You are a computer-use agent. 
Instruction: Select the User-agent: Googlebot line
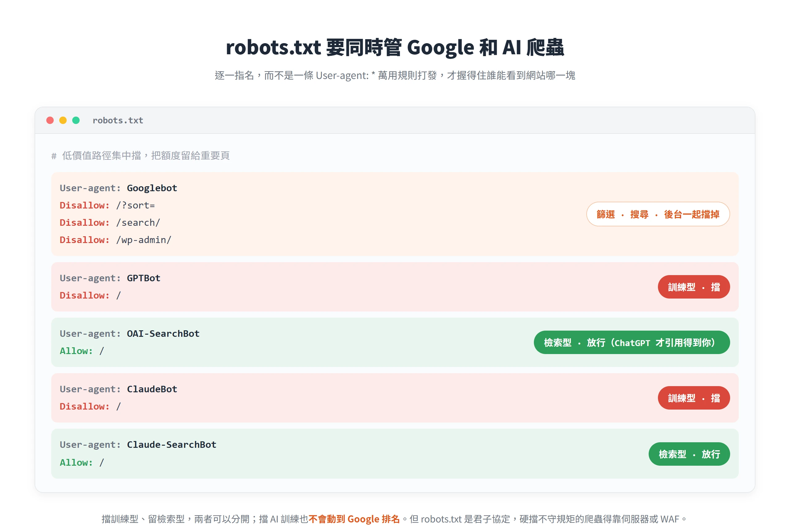point(118,188)
